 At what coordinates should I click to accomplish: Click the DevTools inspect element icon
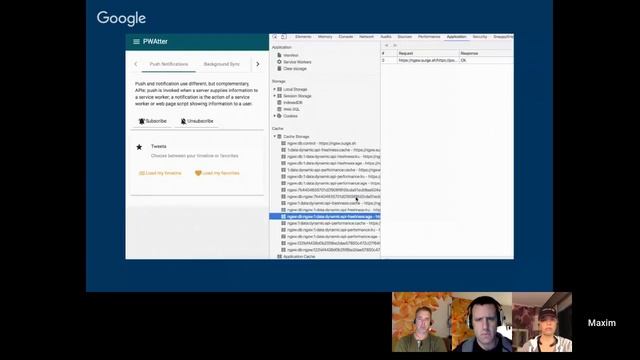[x=275, y=37]
